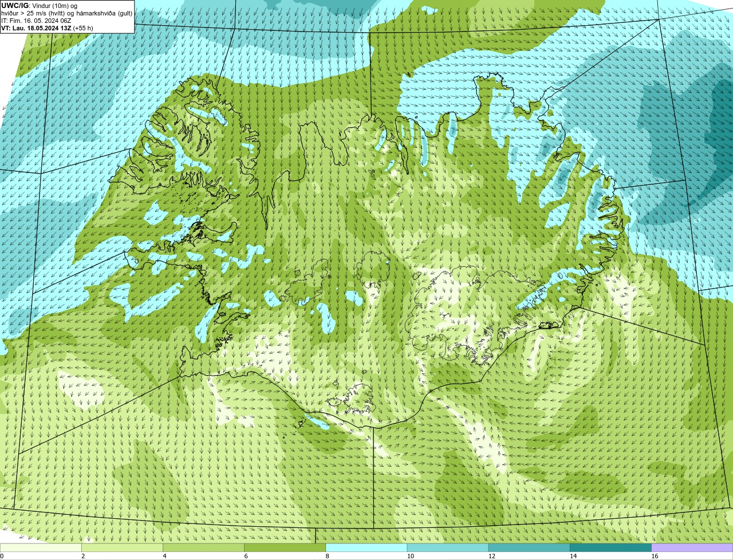Image resolution: width=733 pixels, height=560 pixels.
Task: Pick the teal 12–14 m/s legend swatch
Action: point(529,547)
